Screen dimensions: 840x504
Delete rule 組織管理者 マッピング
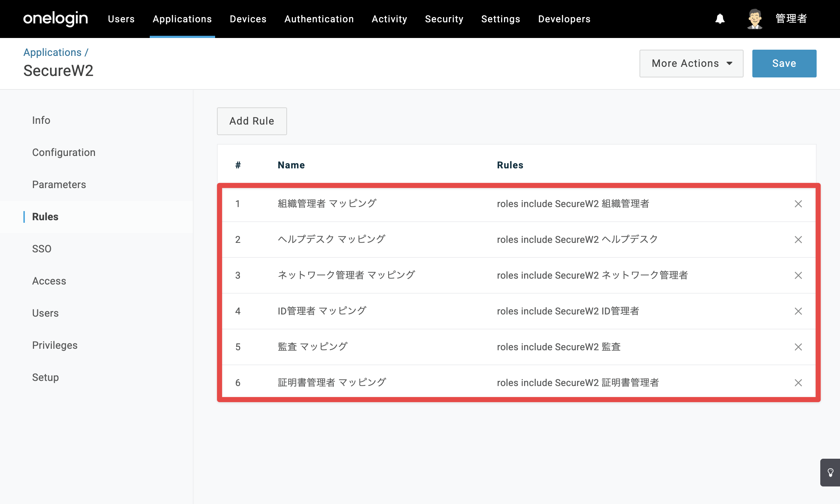tap(798, 204)
